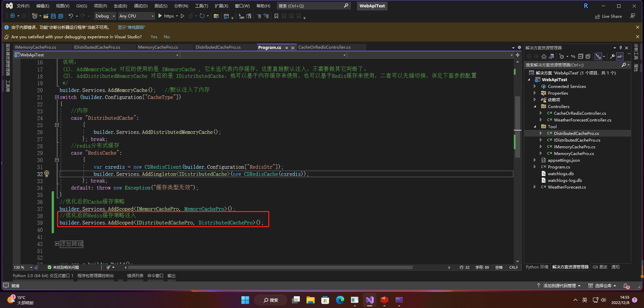Click the Save file icon
This screenshot has width=644, height=308.
(x=53, y=16)
